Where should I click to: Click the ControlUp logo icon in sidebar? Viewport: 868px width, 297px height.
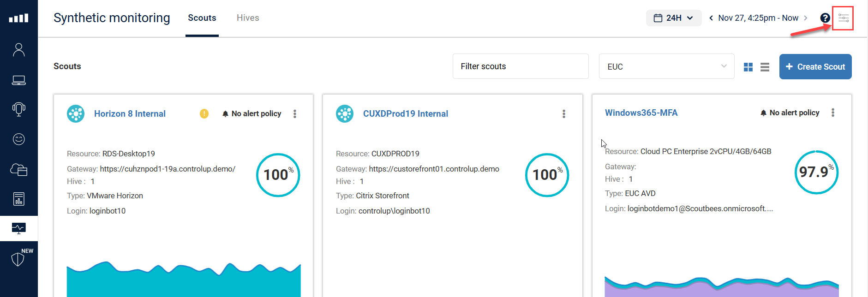coord(19,18)
